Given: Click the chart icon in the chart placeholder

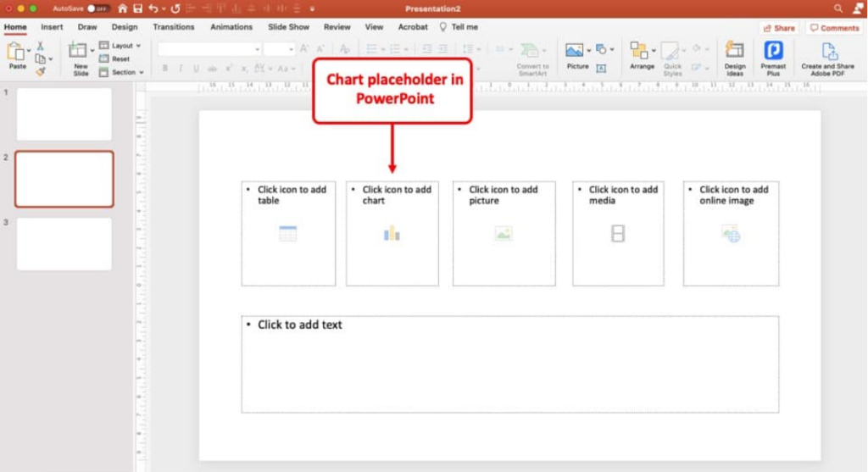Looking at the screenshot, I should (392, 233).
